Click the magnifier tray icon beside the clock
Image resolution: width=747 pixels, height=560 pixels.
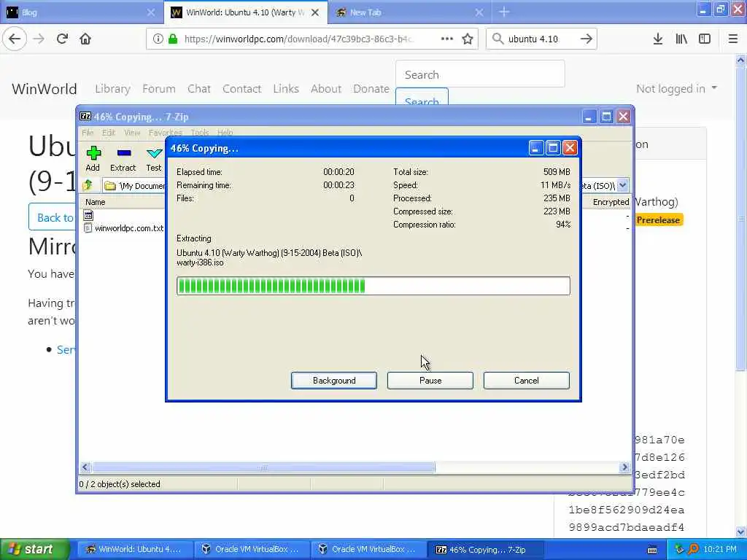click(x=693, y=549)
